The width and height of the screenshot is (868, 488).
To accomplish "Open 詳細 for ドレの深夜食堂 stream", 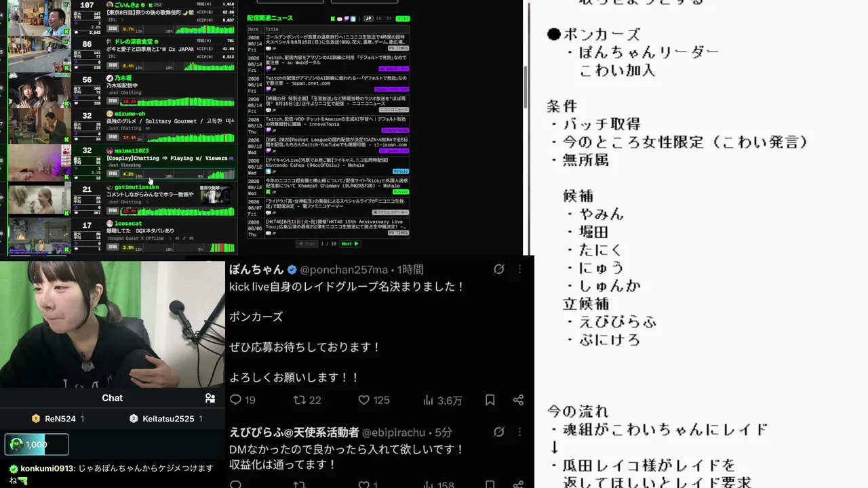I will coord(113,66).
